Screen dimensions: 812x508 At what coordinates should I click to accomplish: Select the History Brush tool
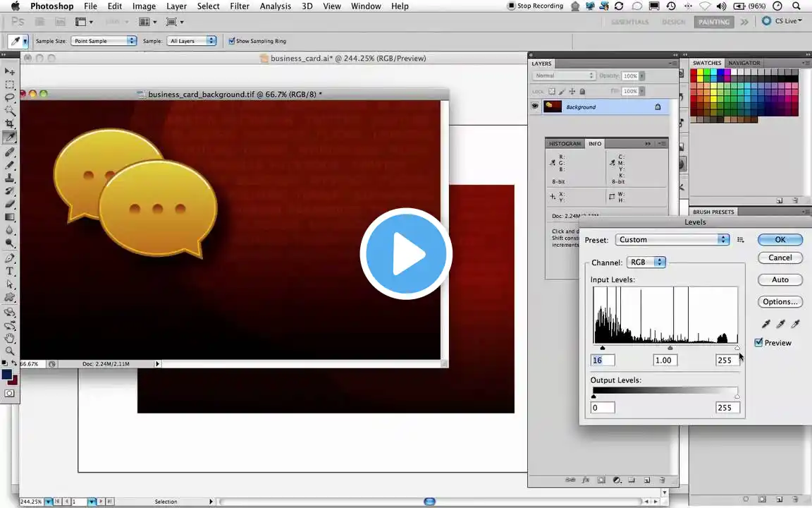9,190
